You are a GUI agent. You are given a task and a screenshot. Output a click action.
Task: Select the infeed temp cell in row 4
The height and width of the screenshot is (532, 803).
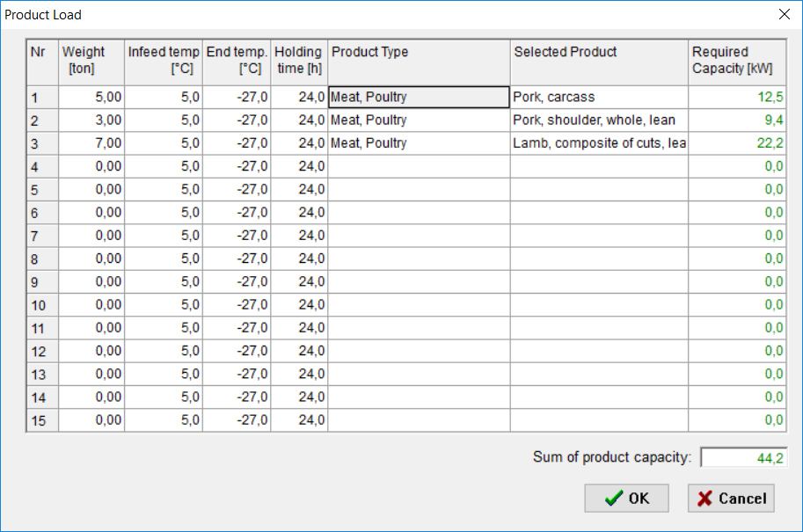click(x=164, y=166)
